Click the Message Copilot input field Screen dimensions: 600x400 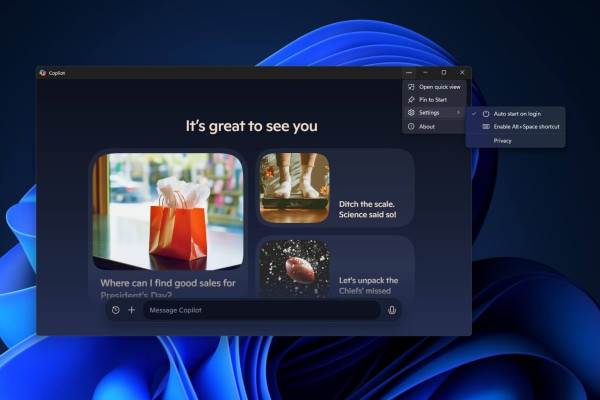[x=262, y=310]
